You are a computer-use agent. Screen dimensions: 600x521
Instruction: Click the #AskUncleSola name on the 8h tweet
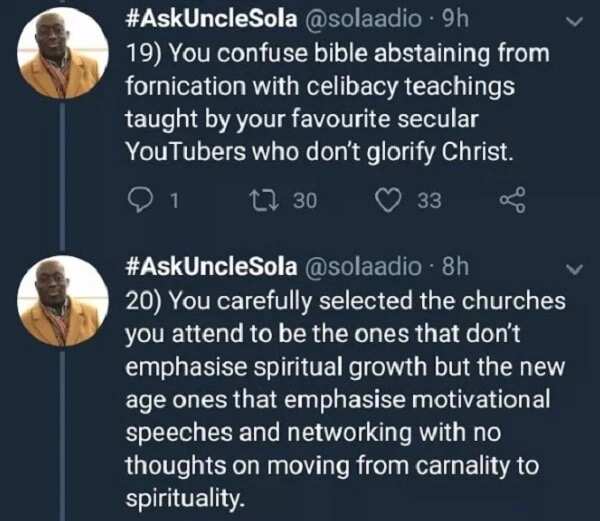pos(211,266)
